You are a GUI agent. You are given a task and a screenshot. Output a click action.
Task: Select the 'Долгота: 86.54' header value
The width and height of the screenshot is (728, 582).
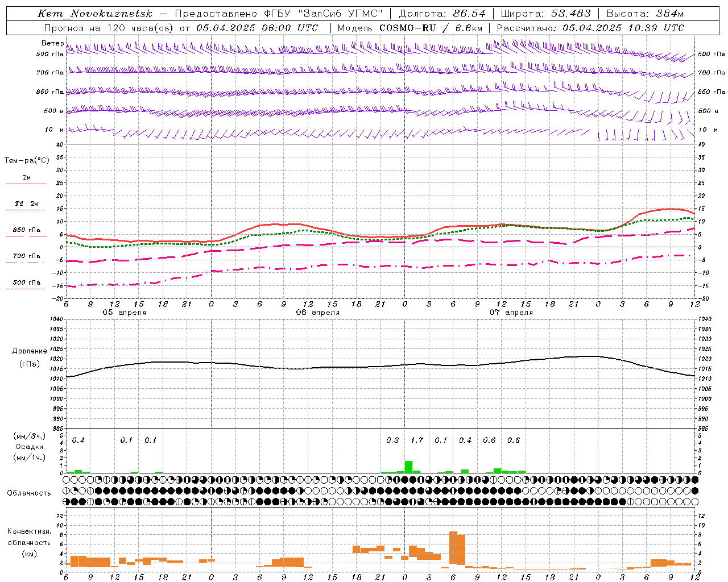(442, 14)
